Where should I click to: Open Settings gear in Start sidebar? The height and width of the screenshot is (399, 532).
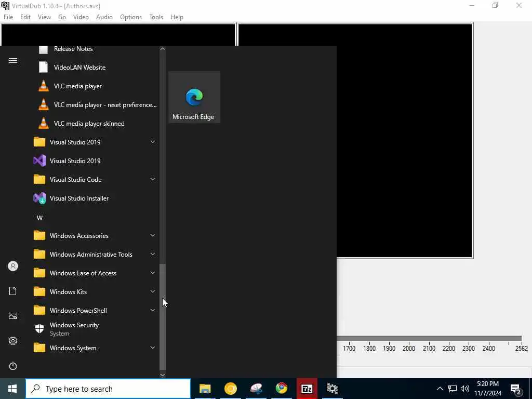13,341
